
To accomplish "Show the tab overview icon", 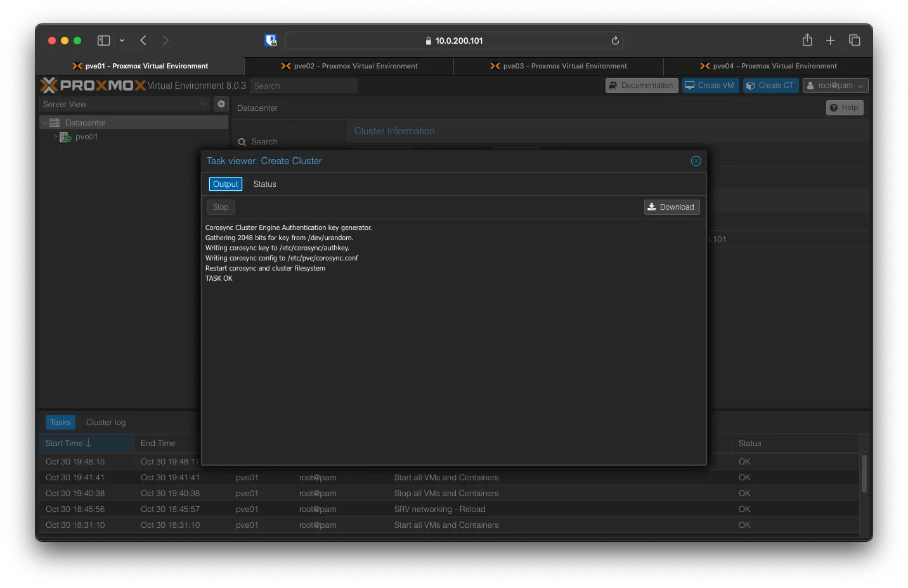I will coord(855,41).
